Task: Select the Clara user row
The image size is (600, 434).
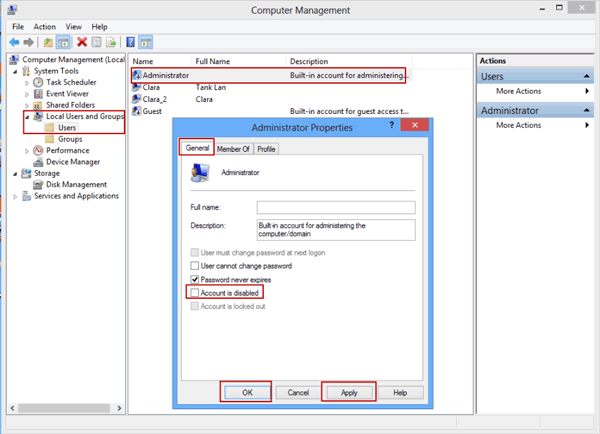Action: coord(269,87)
